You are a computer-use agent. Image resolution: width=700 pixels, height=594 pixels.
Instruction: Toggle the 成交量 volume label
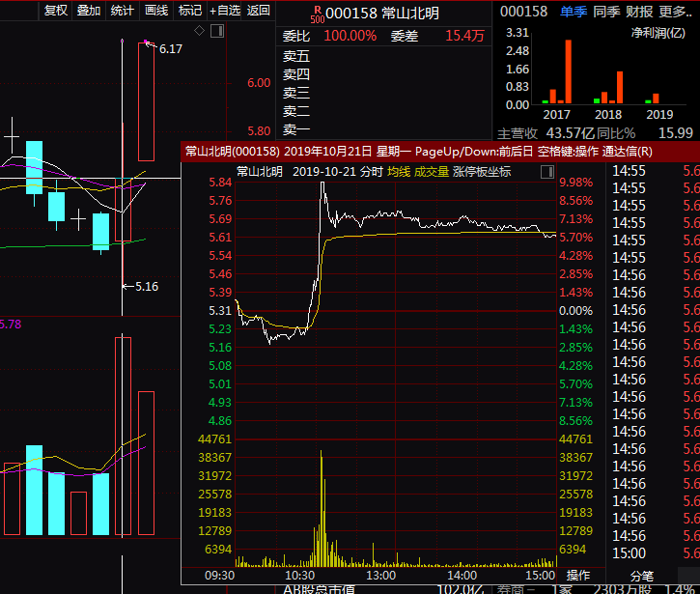click(x=432, y=172)
